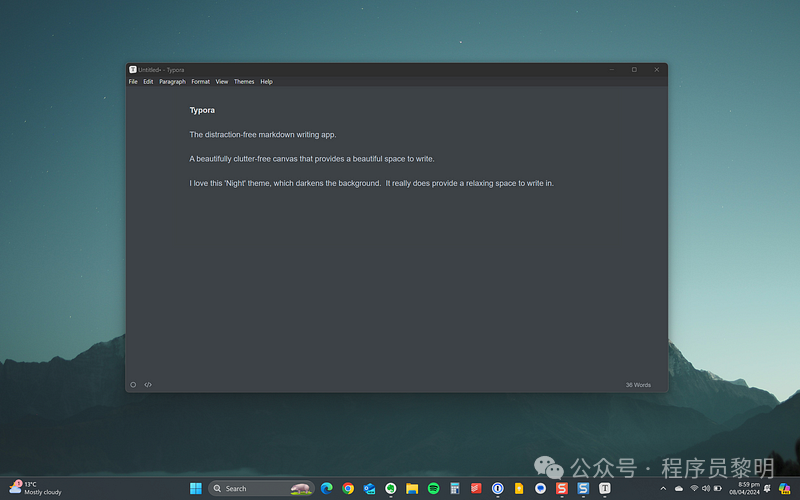The width and height of the screenshot is (800, 500).
Task: Open the Themes menu
Action: pos(244,82)
